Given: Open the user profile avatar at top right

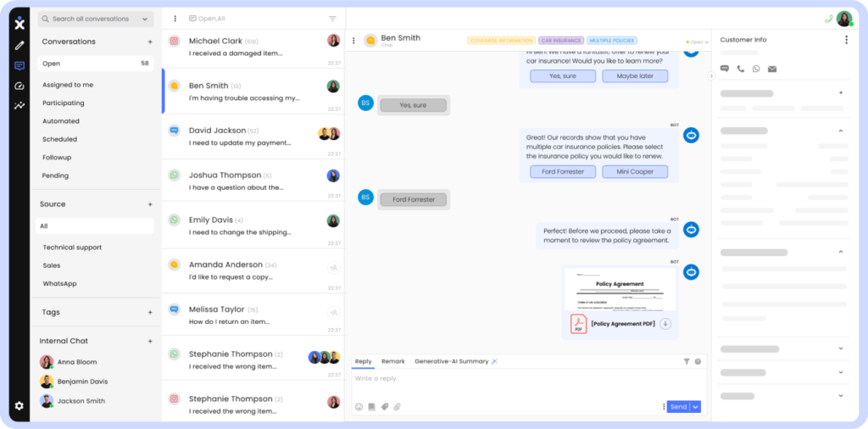Looking at the screenshot, I should 844,19.
